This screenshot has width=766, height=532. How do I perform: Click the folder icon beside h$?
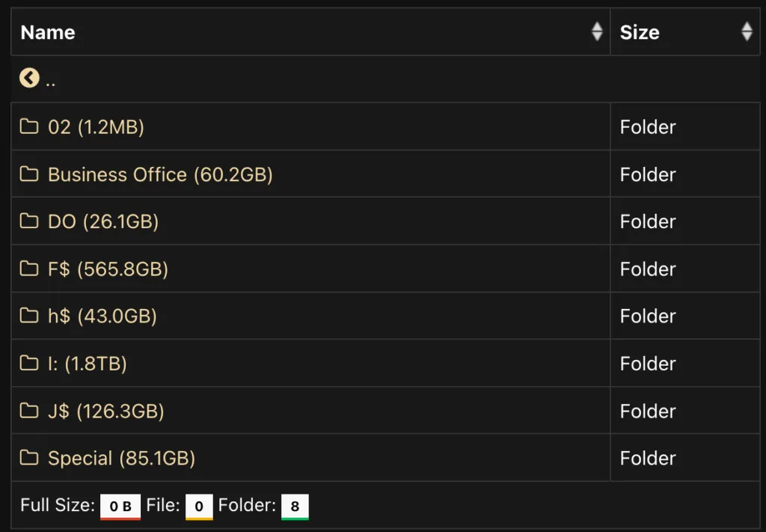pos(29,316)
